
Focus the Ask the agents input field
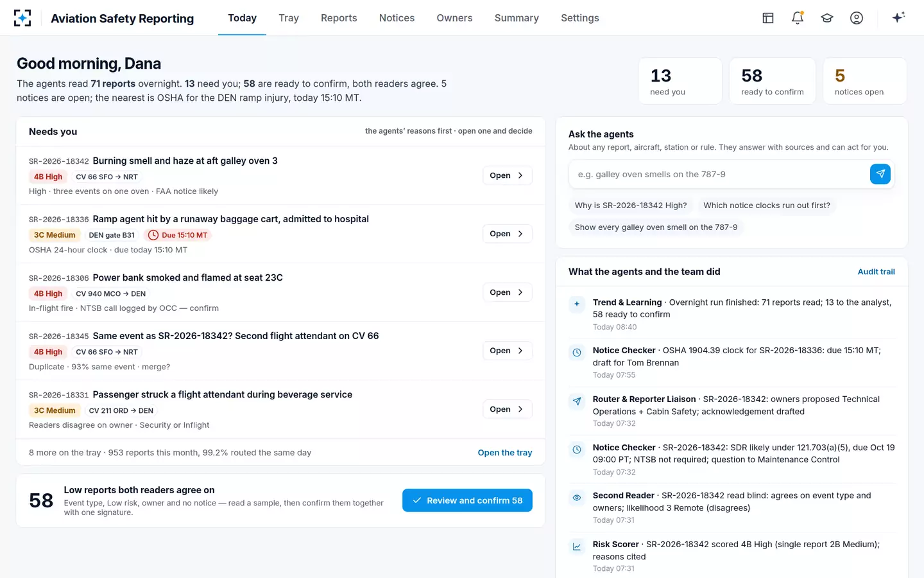719,174
